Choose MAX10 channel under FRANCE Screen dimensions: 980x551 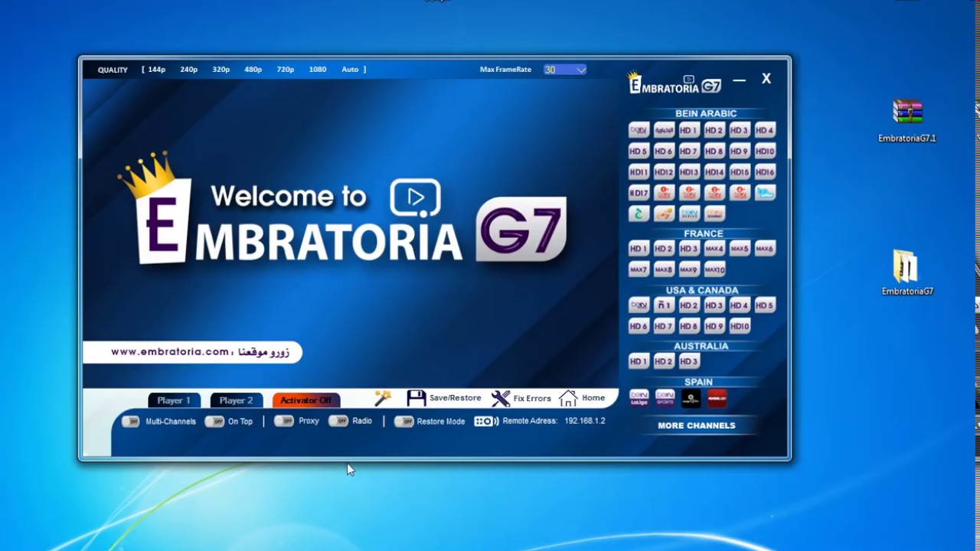[714, 269]
